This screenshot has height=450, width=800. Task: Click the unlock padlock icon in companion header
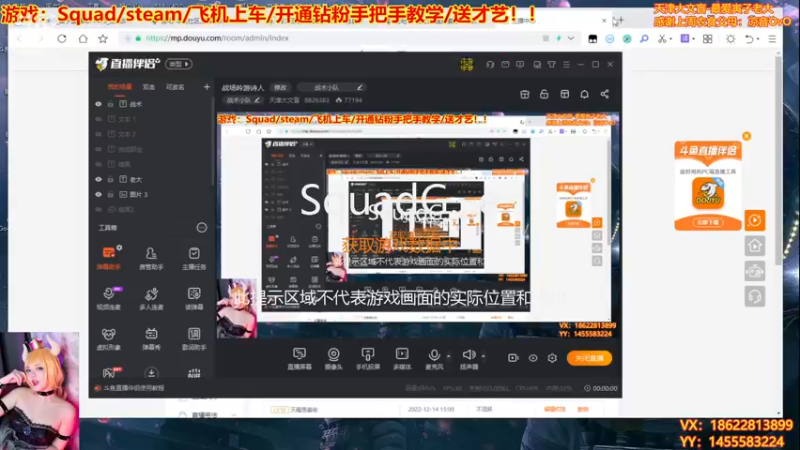tap(544, 94)
